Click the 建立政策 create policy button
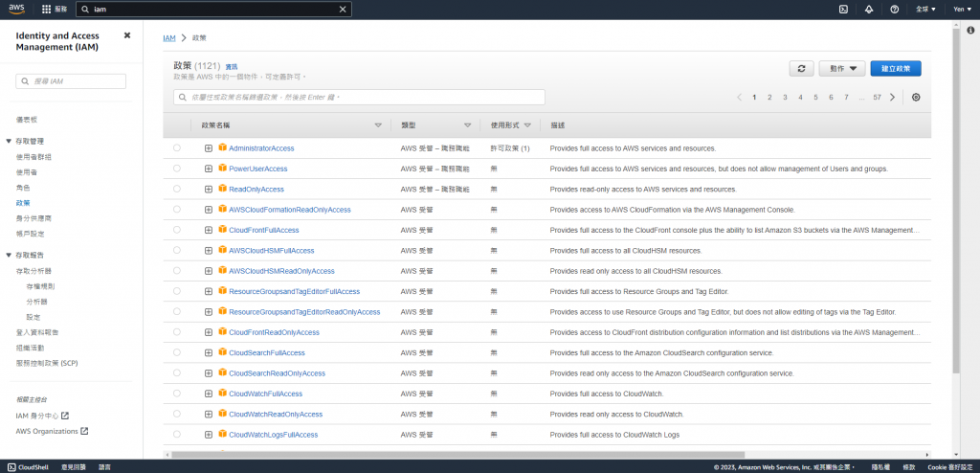 point(896,69)
